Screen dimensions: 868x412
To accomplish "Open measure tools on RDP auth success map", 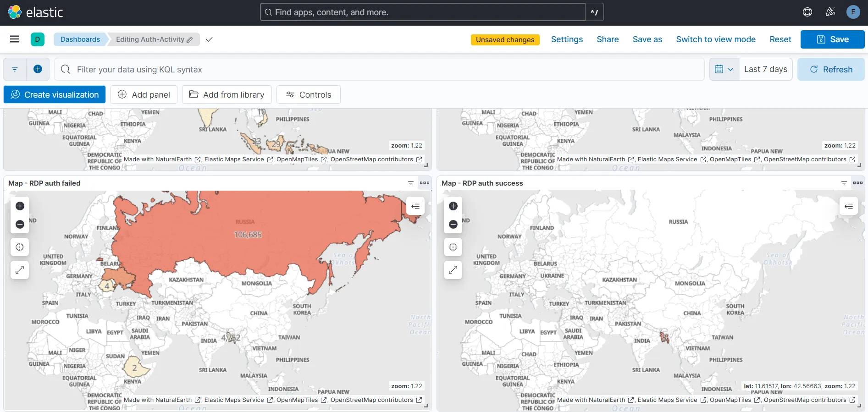I will [x=453, y=270].
